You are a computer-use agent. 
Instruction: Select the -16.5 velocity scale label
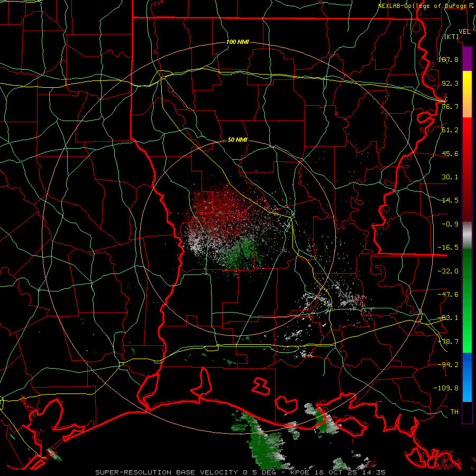(x=448, y=248)
